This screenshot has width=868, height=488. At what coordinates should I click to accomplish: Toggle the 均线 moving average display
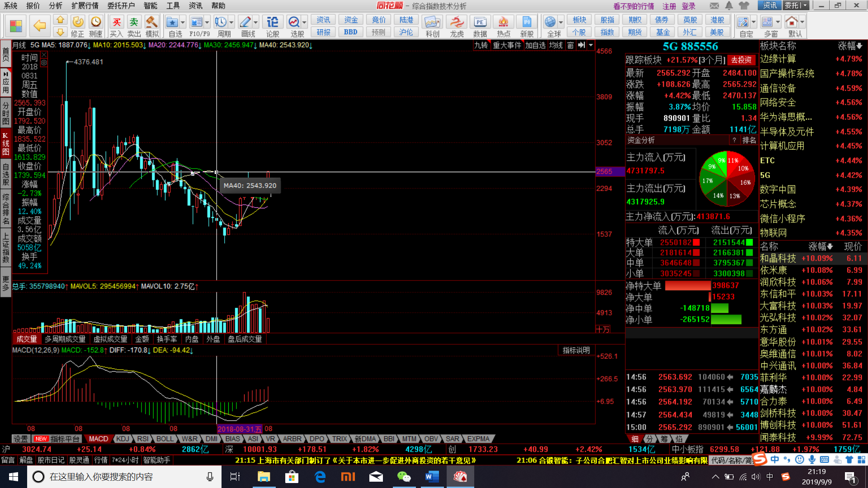coord(556,45)
